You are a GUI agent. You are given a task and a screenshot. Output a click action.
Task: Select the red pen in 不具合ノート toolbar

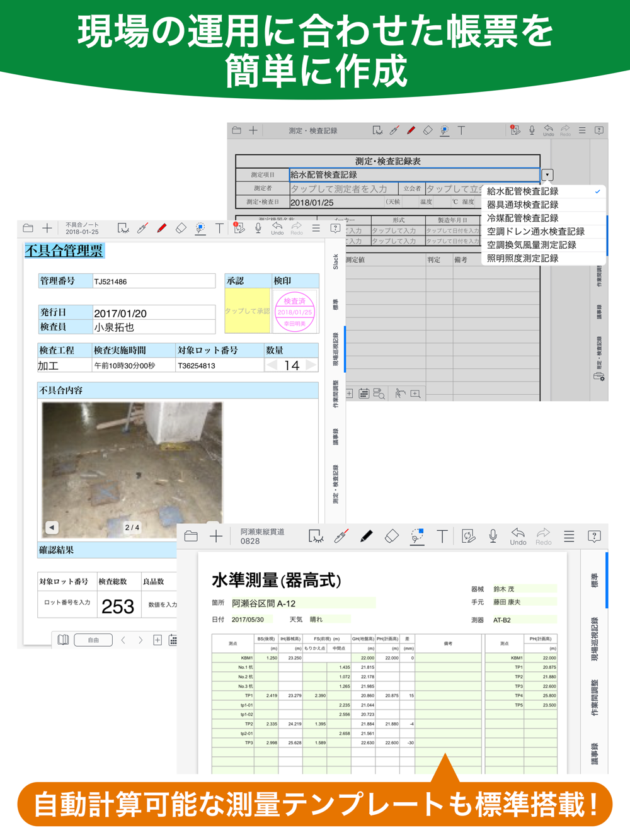162,228
